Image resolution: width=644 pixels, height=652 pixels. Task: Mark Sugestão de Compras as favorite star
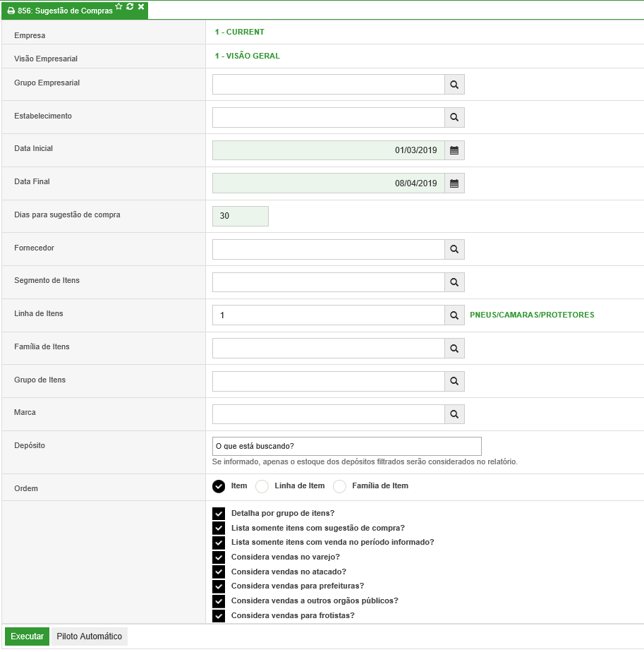pyautogui.click(x=119, y=6)
